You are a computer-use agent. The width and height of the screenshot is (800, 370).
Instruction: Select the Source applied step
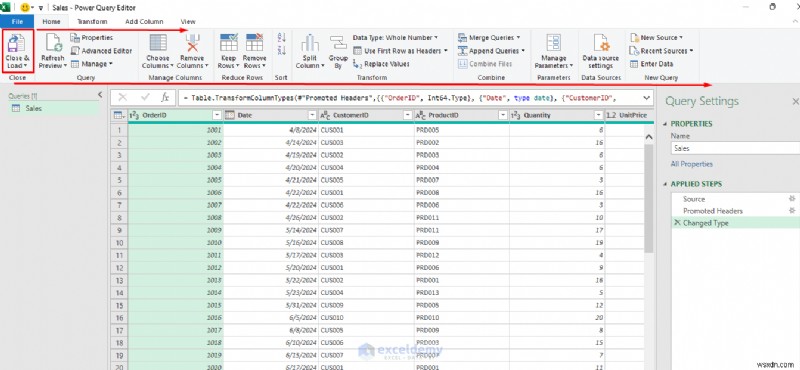click(734, 199)
